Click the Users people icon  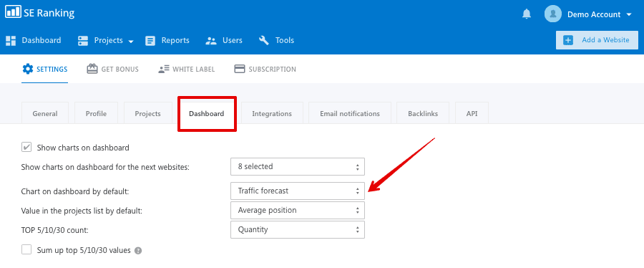pyautogui.click(x=211, y=41)
